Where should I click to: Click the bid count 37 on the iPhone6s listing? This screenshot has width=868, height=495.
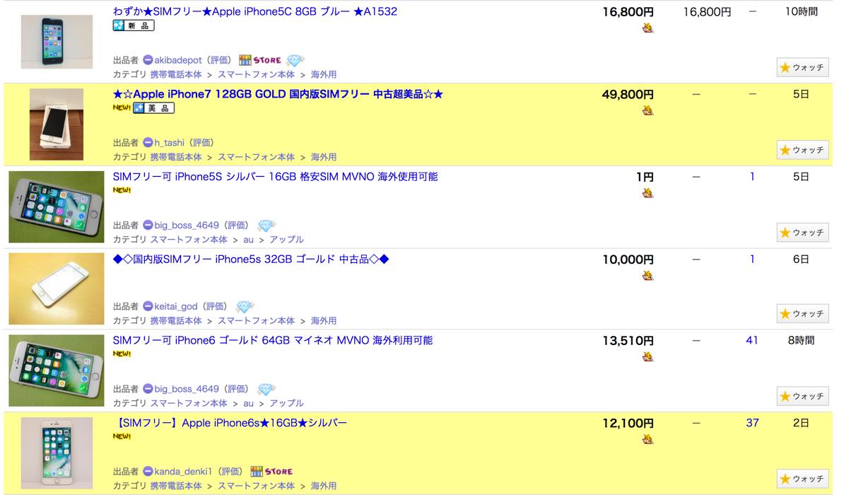pos(752,423)
